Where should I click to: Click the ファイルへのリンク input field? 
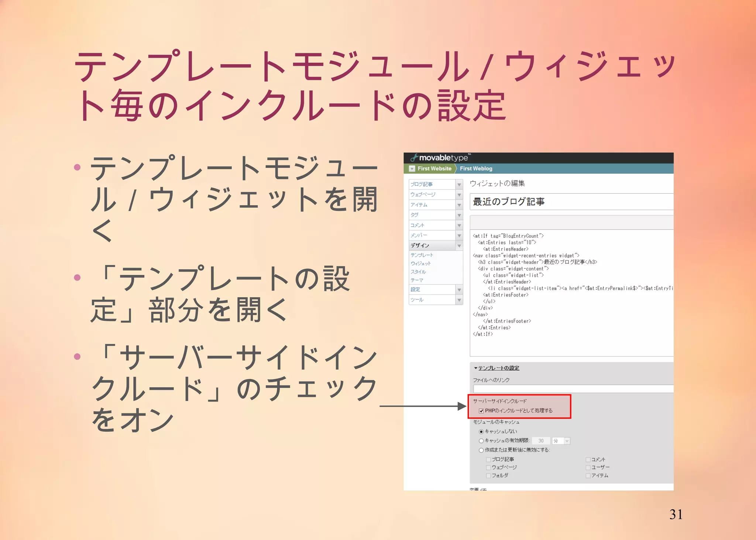pos(573,389)
